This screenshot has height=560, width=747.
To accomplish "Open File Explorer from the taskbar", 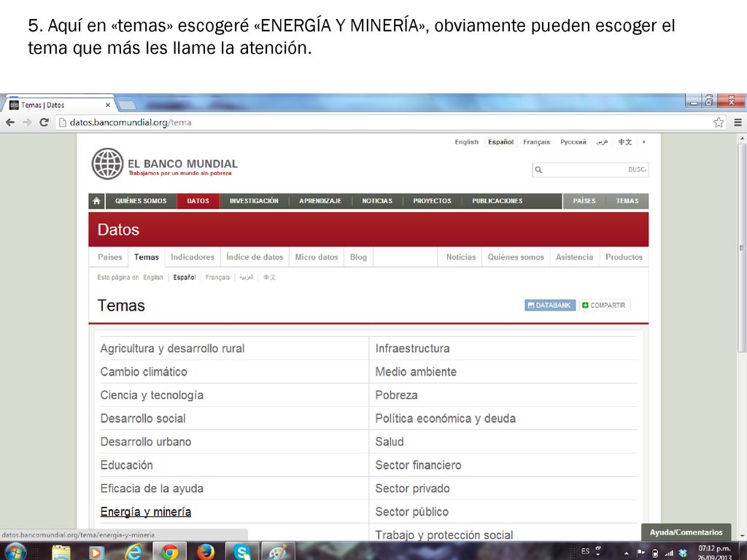I will point(61,553).
